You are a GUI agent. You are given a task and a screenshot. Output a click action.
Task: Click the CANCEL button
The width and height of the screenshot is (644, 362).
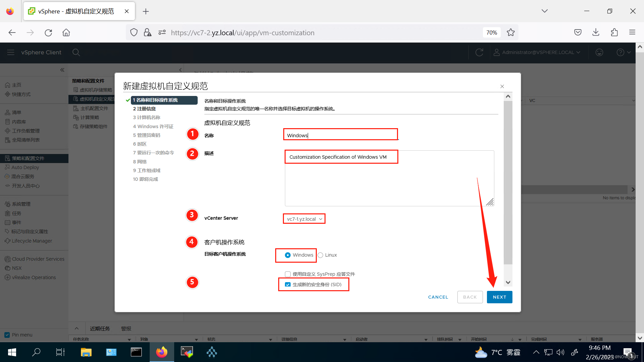[438, 297]
